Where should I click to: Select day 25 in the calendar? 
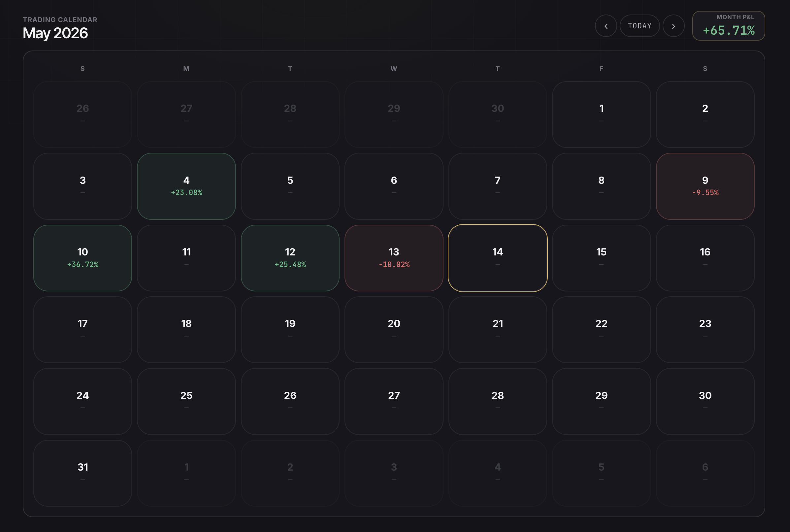[x=186, y=401]
